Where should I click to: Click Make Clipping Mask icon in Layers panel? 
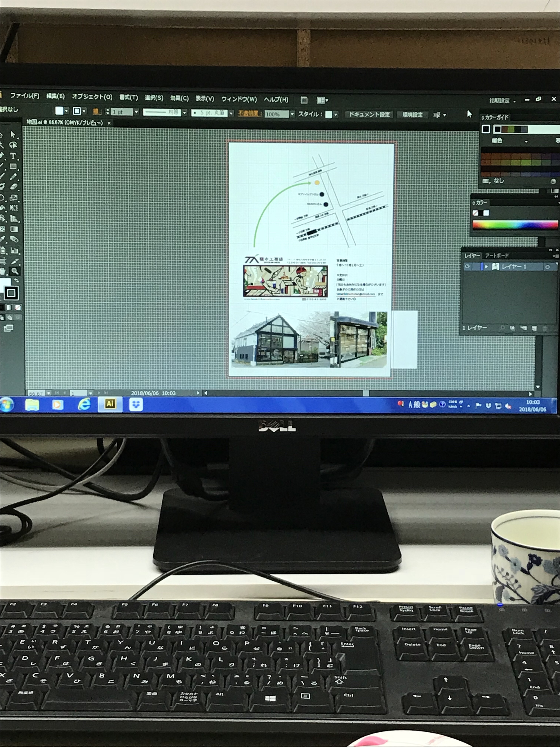512,328
